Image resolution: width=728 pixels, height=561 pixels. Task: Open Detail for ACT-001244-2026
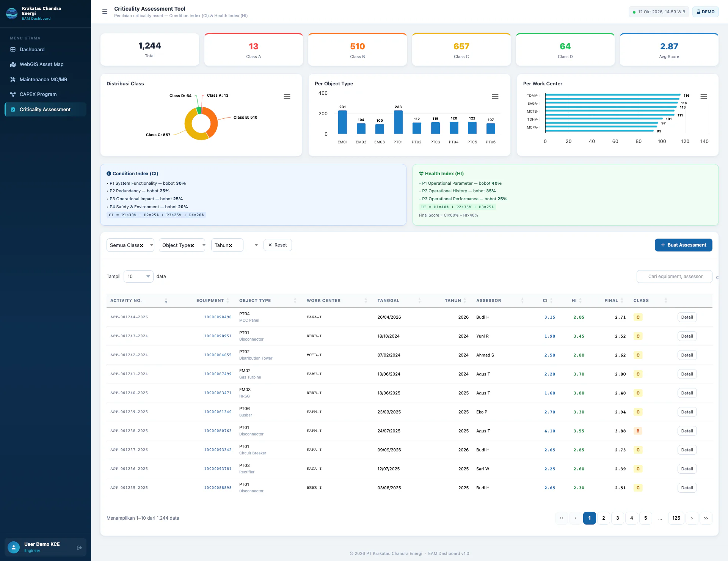coord(687,317)
